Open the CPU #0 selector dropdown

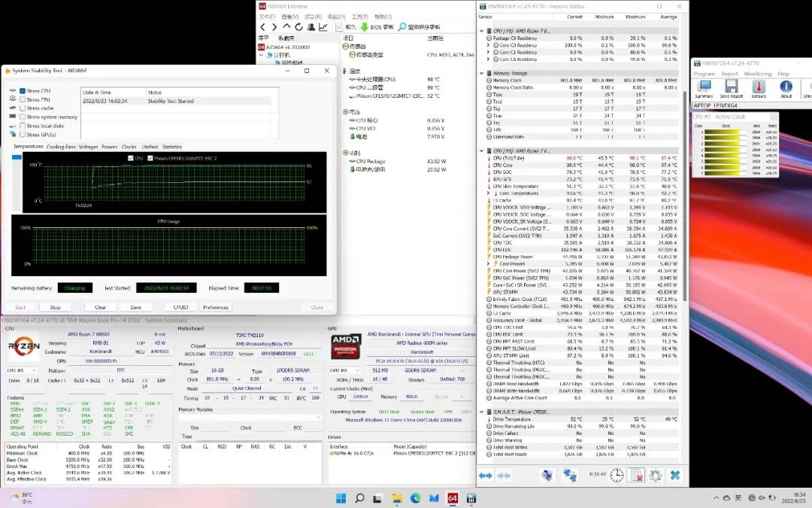tap(21, 371)
